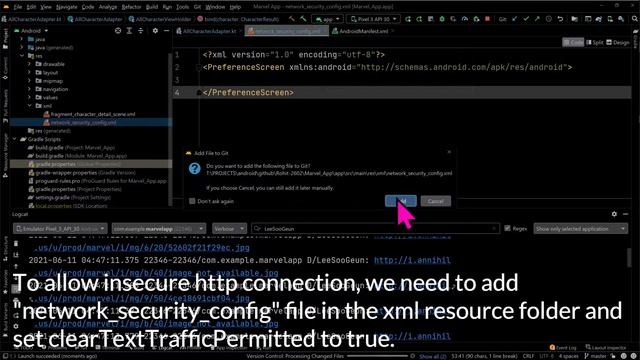Switch editor to Split view
Image resolution: width=640 pixels, height=360 pixels.
pos(595,42)
